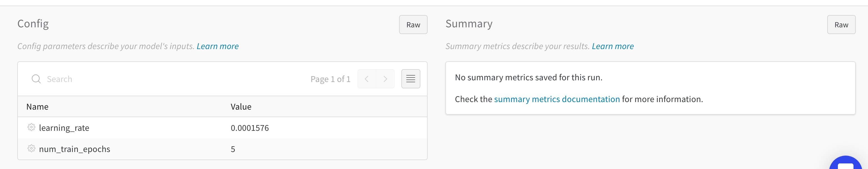The width and height of the screenshot is (868, 169).
Task: Click the gear icon beside learning_rate
Action: [x=31, y=127]
